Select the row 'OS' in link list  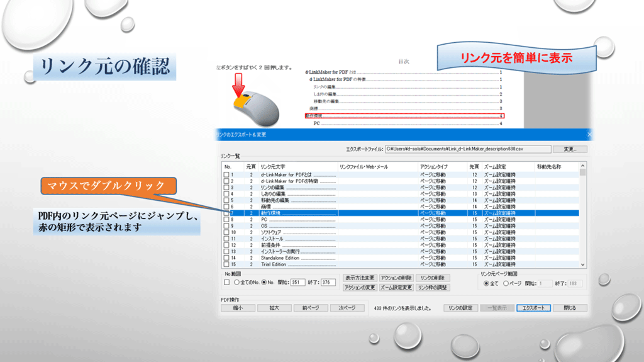401,226
